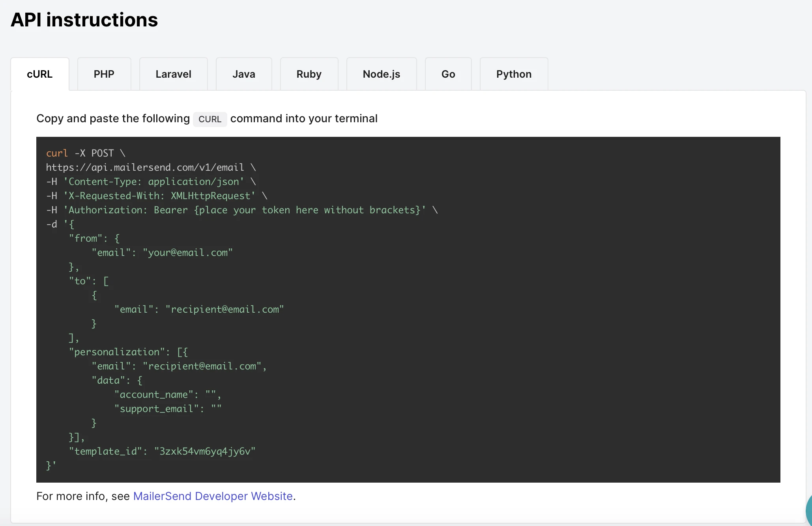Click the CURL inline code badge

pos(210,119)
